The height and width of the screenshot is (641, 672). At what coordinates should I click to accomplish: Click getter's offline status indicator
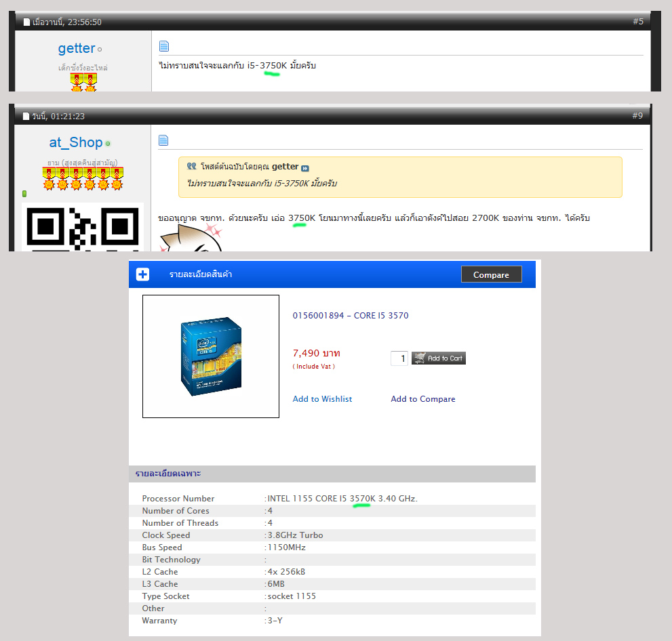click(100, 49)
